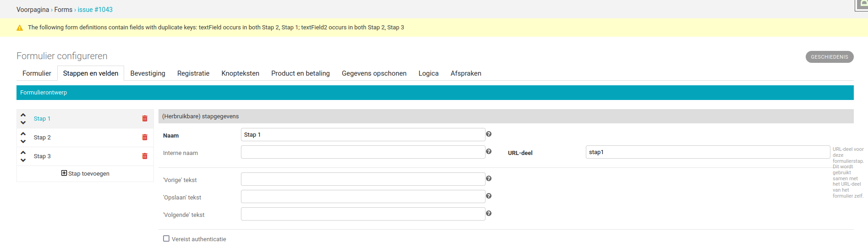Focus the URL-deel input field
868x249 pixels.
[x=708, y=152]
